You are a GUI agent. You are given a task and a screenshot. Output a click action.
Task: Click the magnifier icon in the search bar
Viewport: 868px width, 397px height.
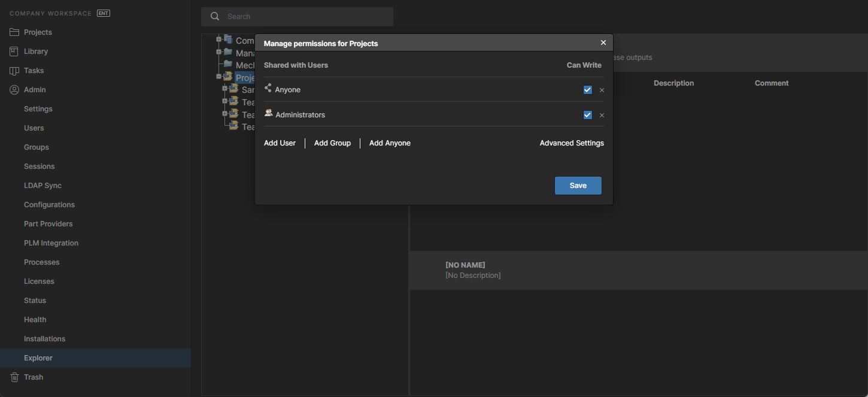215,17
